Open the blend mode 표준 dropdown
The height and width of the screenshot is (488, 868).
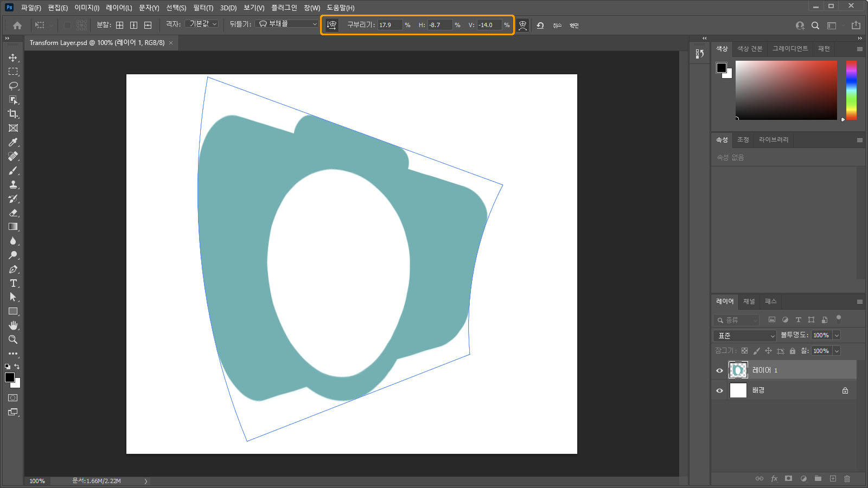click(745, 336)
